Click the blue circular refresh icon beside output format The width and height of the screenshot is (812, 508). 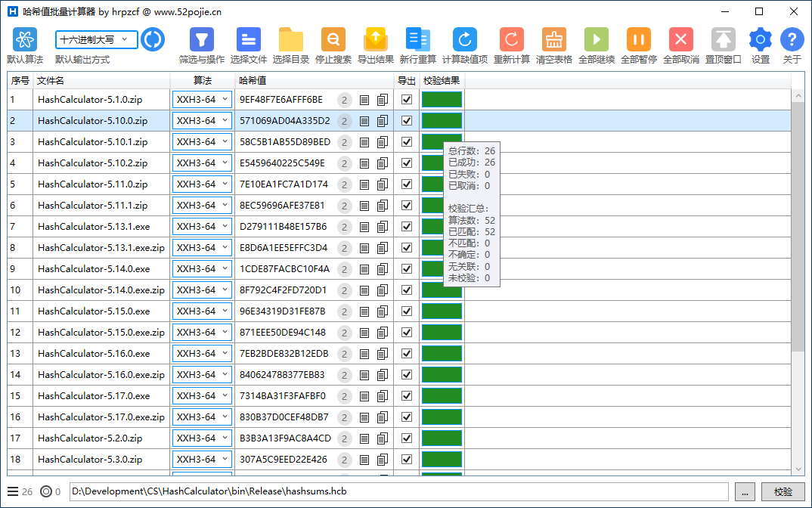[153, 40]
